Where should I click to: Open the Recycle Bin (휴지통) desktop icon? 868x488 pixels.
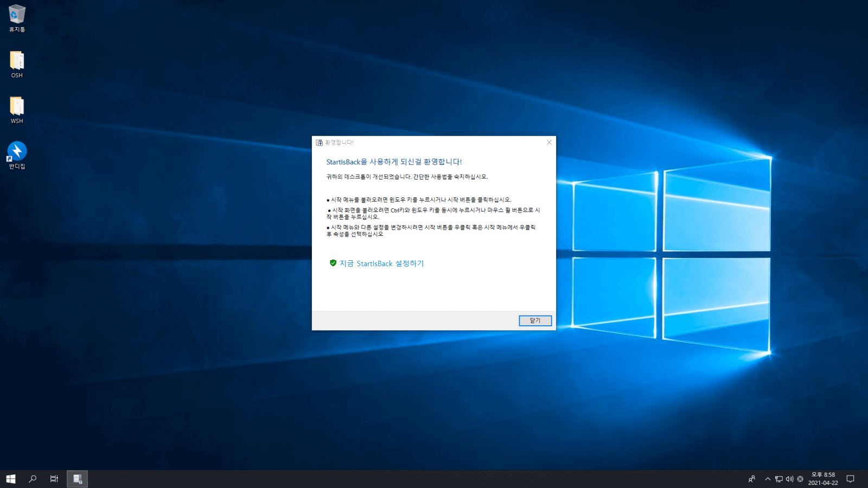point(17,18)
